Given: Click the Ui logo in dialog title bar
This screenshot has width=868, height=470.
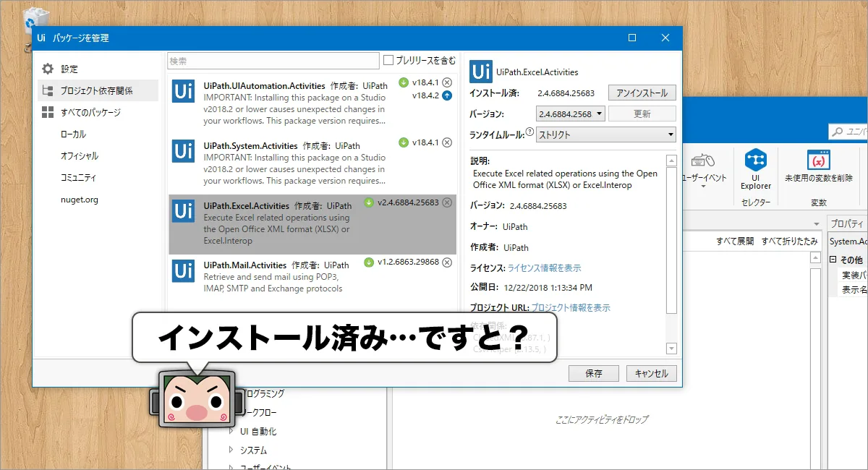Looking at the screenshot, I should [42, 38].
